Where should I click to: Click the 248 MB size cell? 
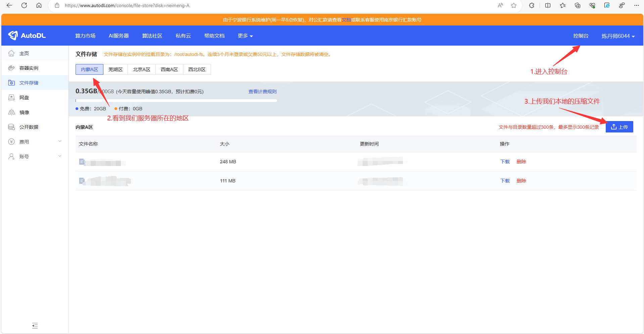tap(228, 162)
